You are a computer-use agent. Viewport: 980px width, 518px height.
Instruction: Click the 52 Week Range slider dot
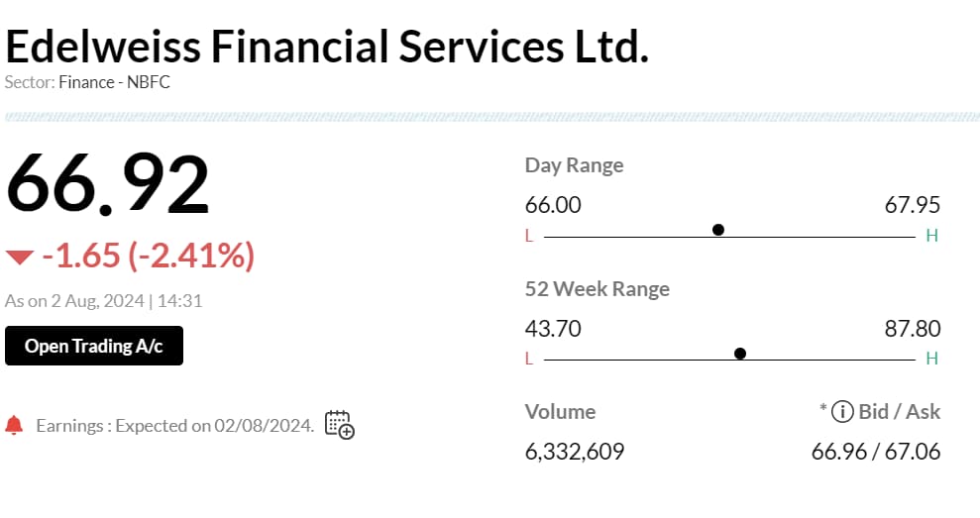point(740,354)
